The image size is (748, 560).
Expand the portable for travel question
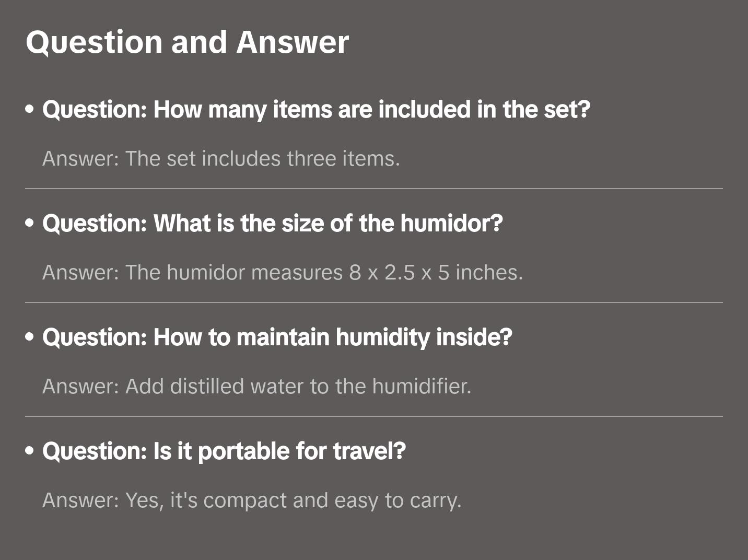(224, 451)
